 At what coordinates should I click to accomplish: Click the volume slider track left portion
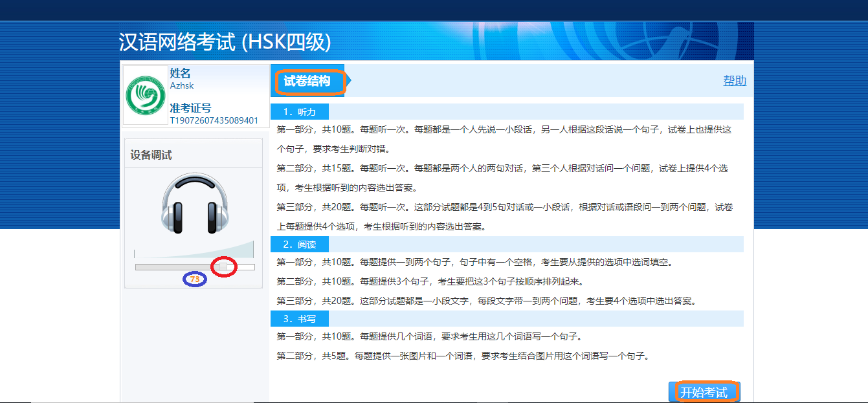(x=177, y=267)
